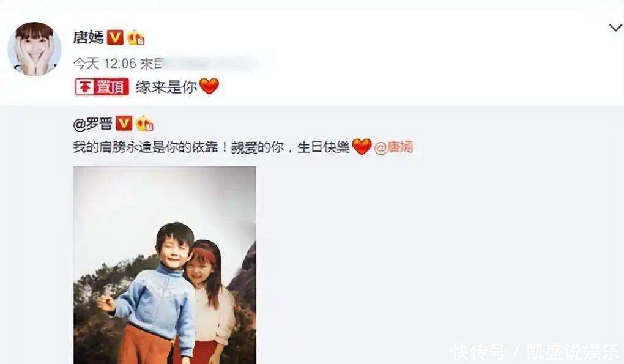Open the post timestamp 今天 12:06
Screen dimensions: 624x364
point(105,63)
